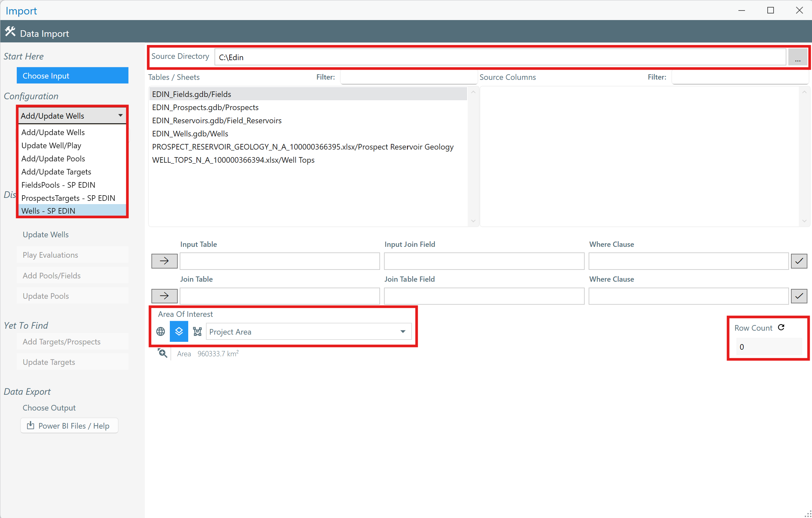Screen dimensions: 812x518
Task: Toggle the layers icon for Area Of Interest
Action: pos(179,332)
